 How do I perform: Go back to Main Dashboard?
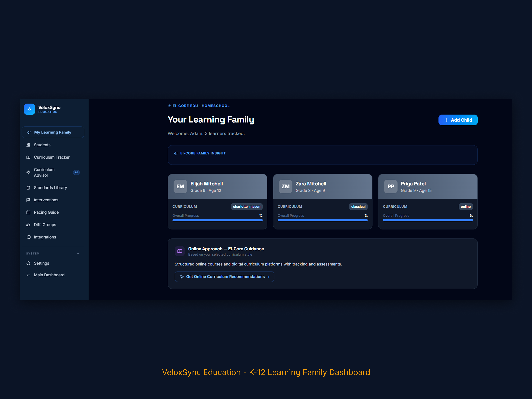(49, 275)
